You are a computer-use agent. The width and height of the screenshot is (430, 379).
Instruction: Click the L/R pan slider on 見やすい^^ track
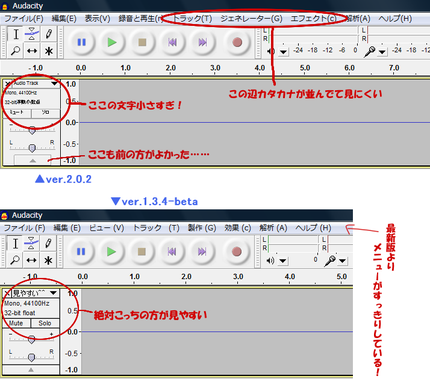(x=31, y=357)
